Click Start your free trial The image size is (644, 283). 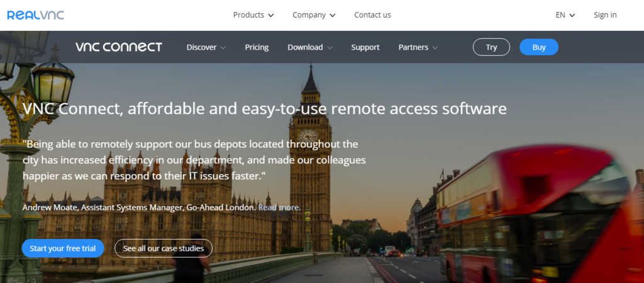63,248
